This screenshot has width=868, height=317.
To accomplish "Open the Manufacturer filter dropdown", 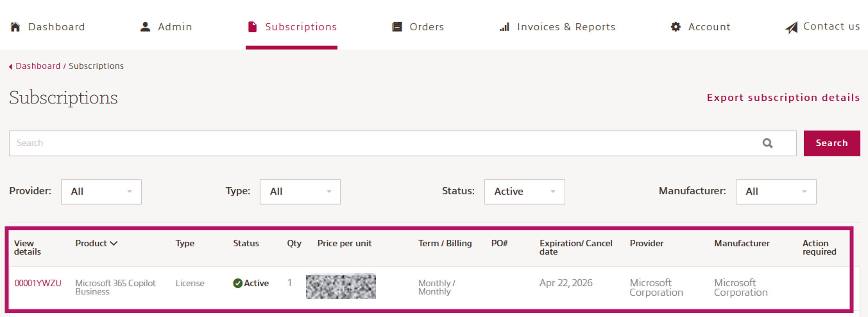I will click(776, 191).
